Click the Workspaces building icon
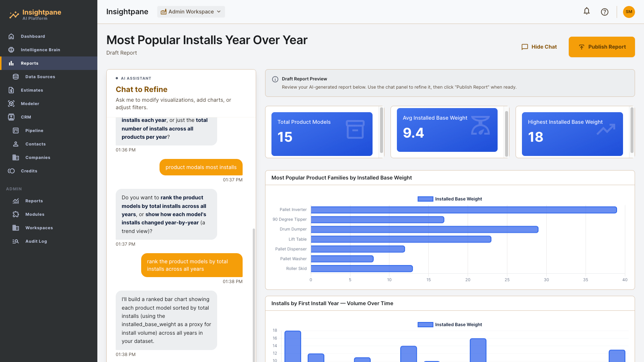644x362 pixels. [16, 228]
